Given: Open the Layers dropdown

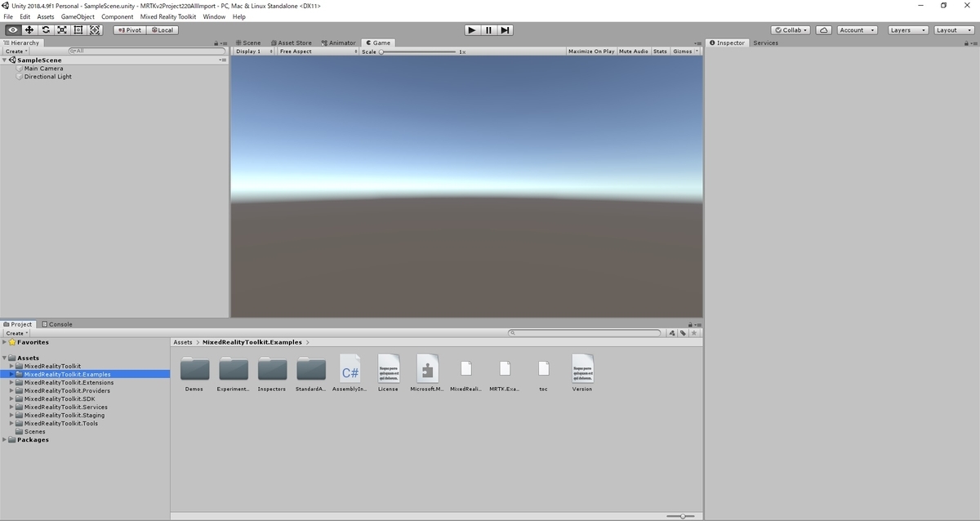Looking at the screenshot, I should [907, 30].
